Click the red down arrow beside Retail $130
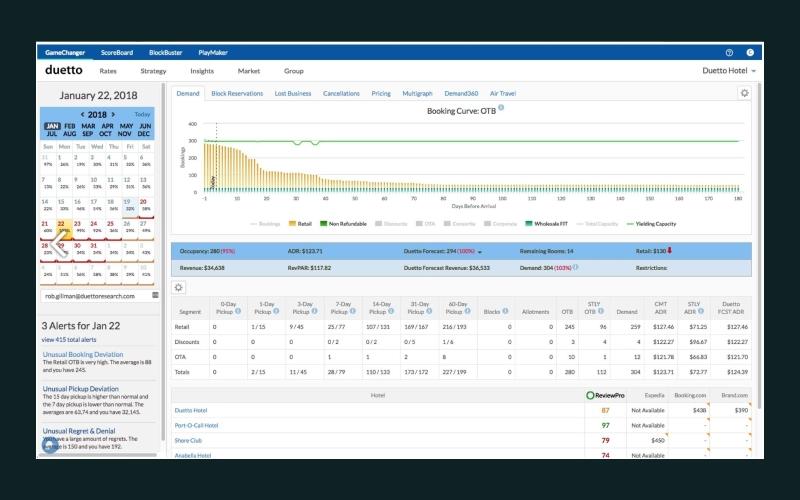The width and height of the screenshot is (800, 500). coord(669,251)
